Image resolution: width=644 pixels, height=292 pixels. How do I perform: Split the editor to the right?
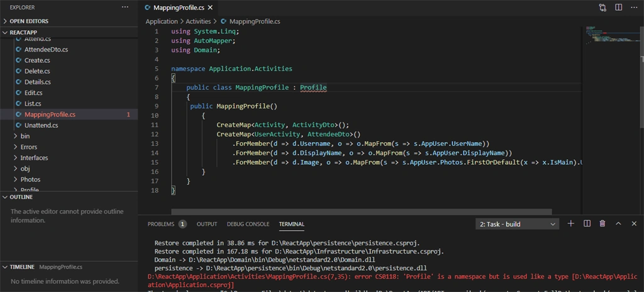[618, 8]
